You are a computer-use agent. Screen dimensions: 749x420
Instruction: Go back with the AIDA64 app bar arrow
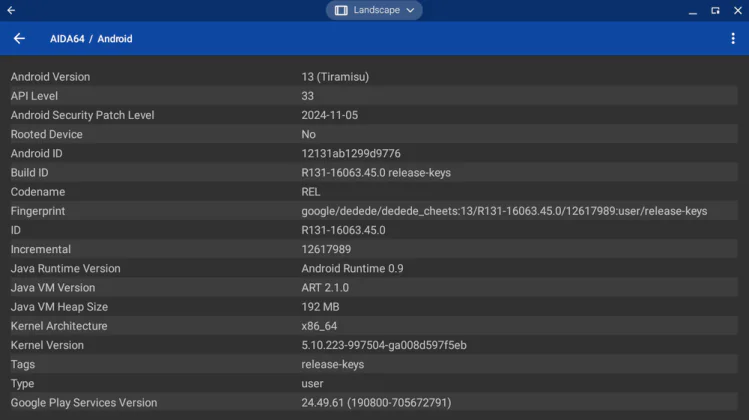(19, 39)
